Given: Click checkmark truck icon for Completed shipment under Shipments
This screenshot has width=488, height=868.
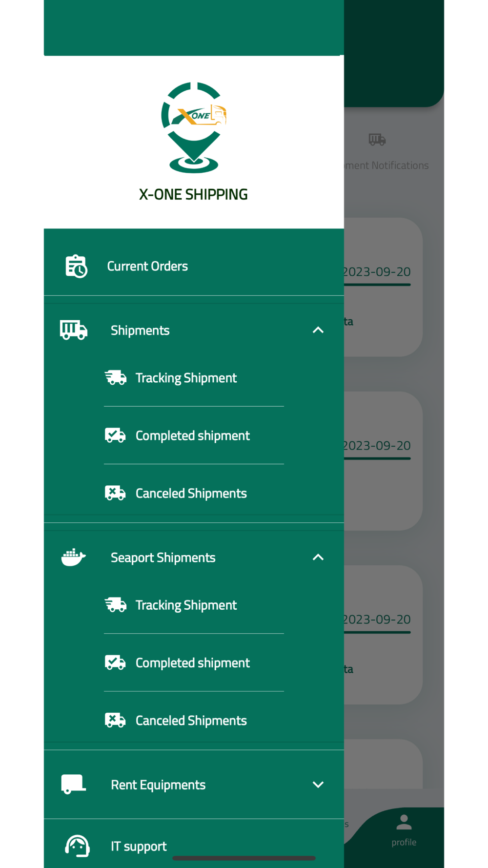Looking at the screenshot, I should (x=115, y=435).
